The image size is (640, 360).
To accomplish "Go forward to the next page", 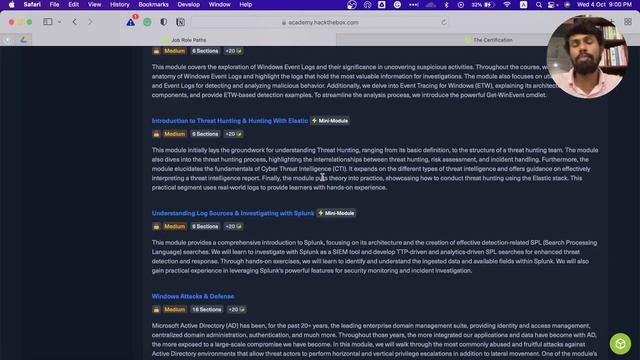I will coord(90,22).
